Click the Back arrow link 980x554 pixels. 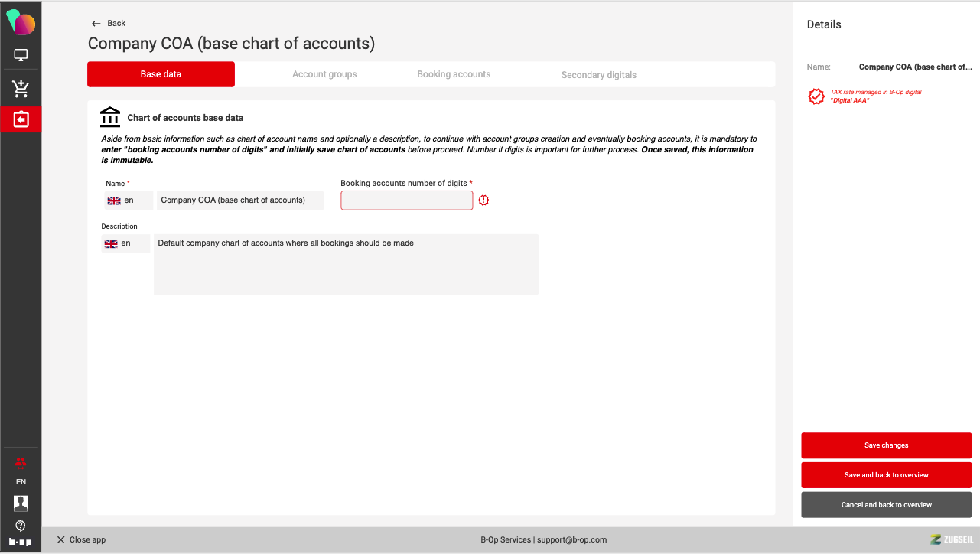coord(108,23)
